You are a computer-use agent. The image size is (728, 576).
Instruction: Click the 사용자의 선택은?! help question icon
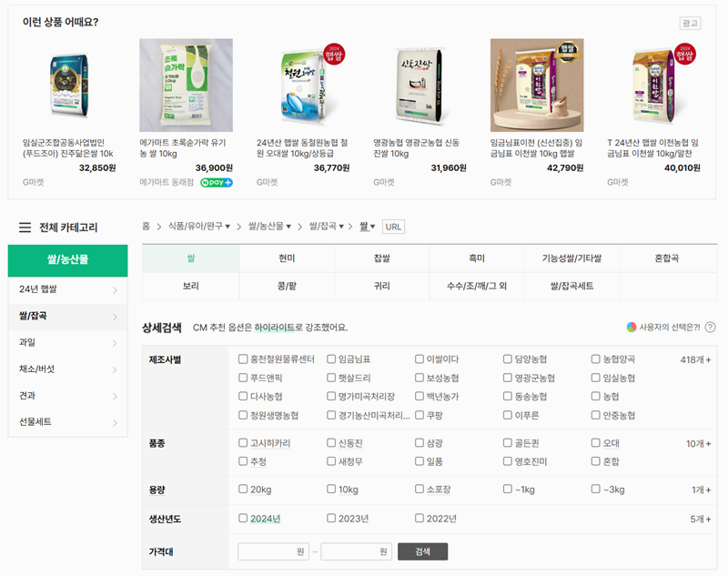[x=710, y=328]
